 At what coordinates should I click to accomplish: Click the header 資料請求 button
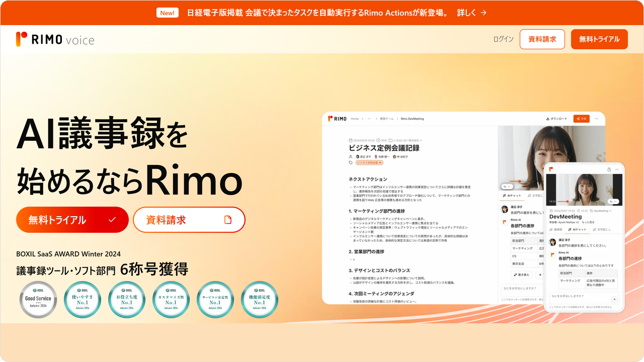click(542, 39)
